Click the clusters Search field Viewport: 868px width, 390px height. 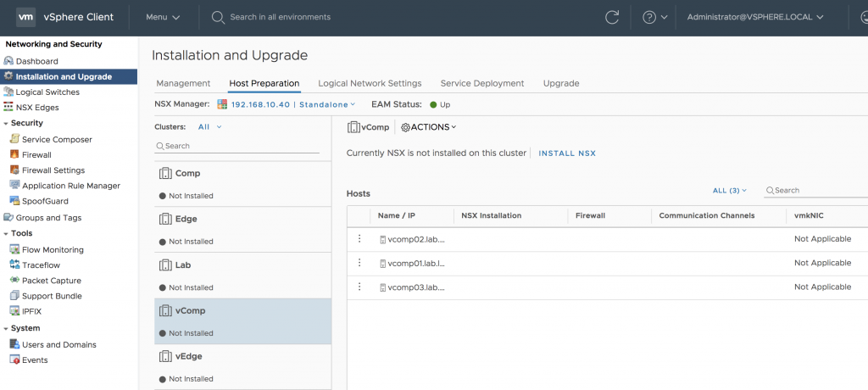pyautogui.click(x=237, y=146)
